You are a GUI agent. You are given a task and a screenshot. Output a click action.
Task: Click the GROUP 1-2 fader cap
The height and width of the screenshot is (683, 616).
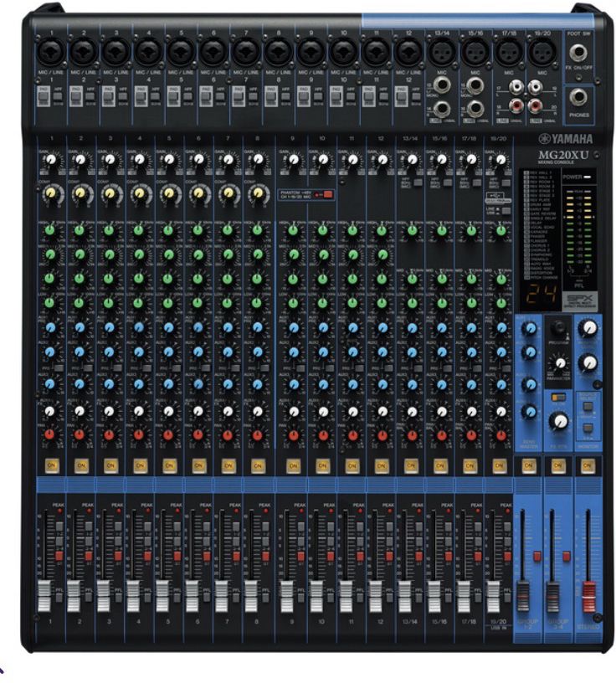click(523, 596)
